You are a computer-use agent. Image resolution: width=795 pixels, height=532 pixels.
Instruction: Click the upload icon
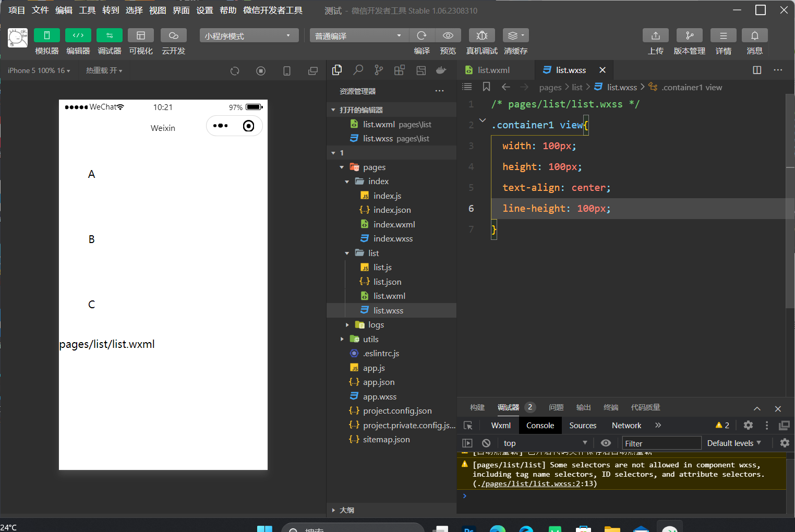coord(656,35)
